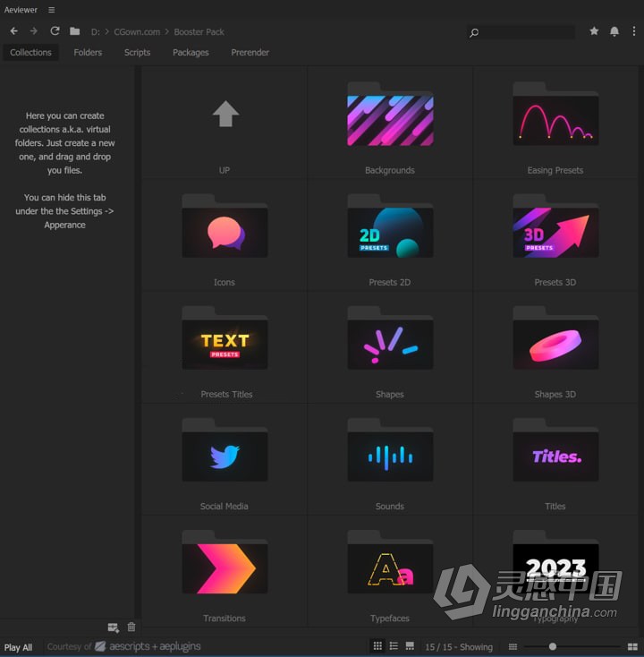
Task: Switch to the Collections tab
Action: point(31,53)
